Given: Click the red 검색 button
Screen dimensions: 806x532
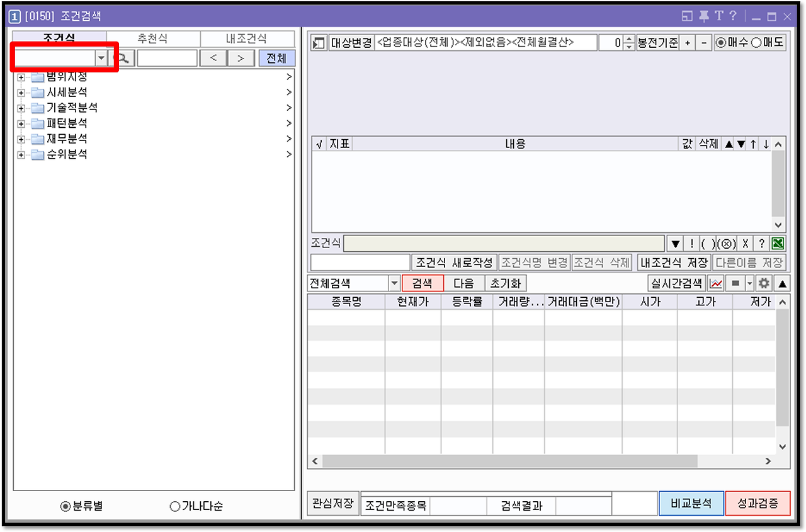Looking at the screenshot, I should click(423, 283).
